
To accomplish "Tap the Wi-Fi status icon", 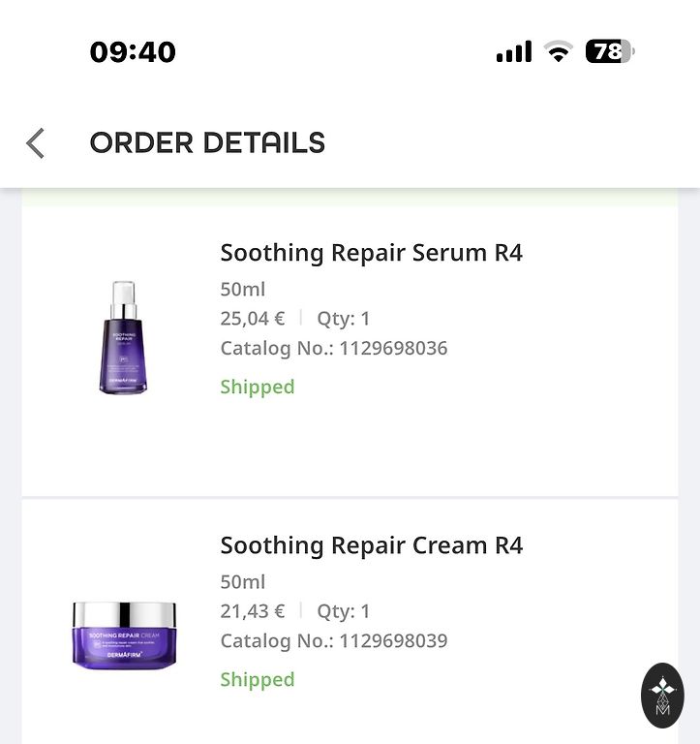I will [558, 51].
